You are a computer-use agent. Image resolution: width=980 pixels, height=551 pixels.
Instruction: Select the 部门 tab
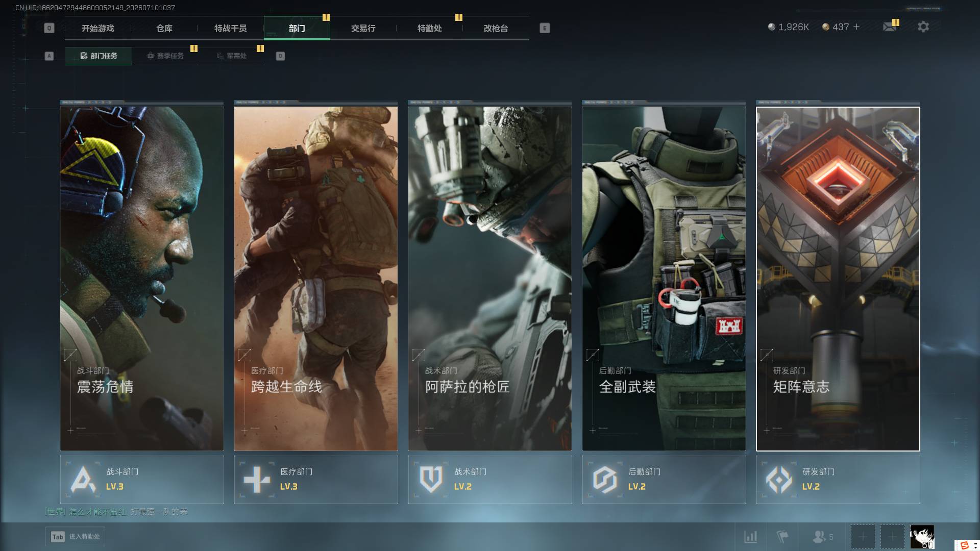coord(297,28)
